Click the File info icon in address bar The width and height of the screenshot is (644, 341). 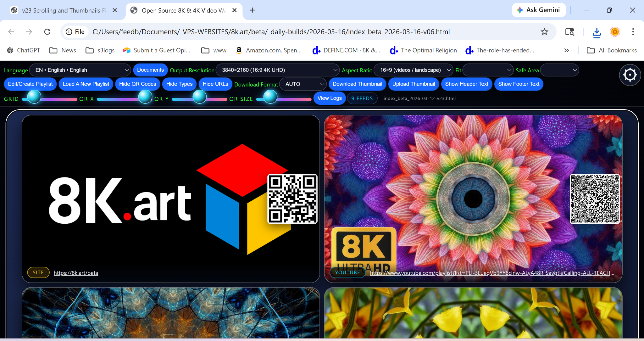[75, 32]
